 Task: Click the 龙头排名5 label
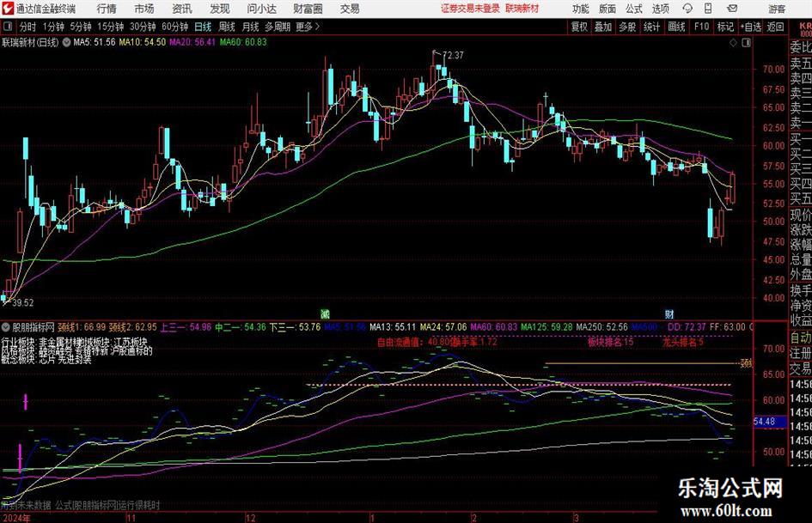click(683, 342)
